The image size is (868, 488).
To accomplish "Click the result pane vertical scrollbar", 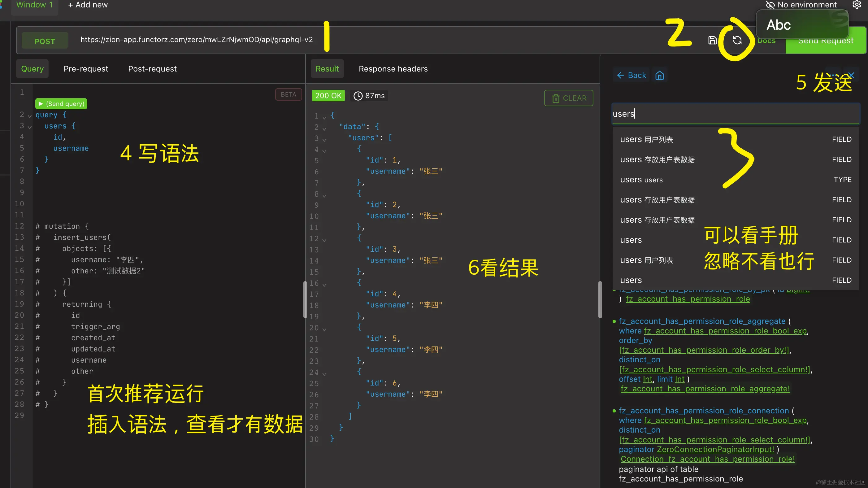I will 600,299.
